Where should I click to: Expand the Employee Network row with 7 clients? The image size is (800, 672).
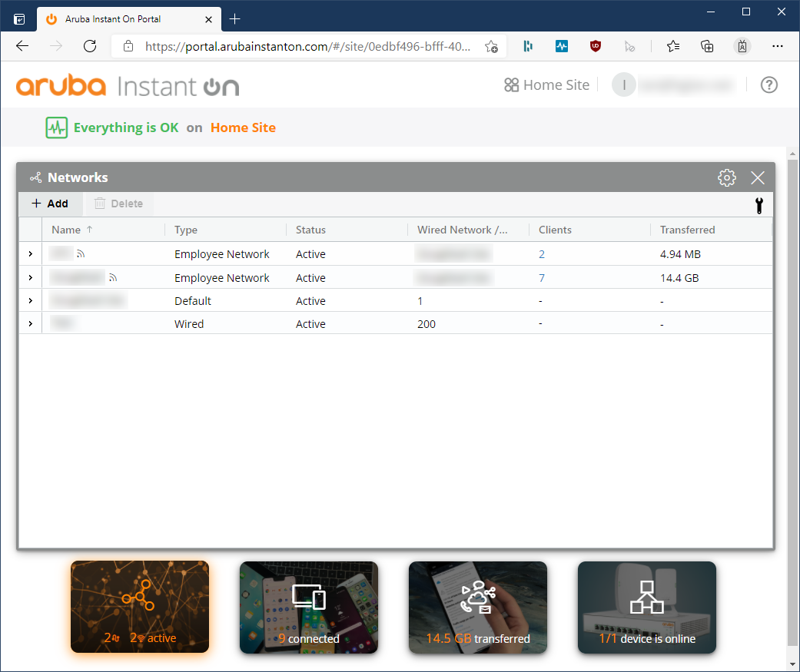[31, 278]
